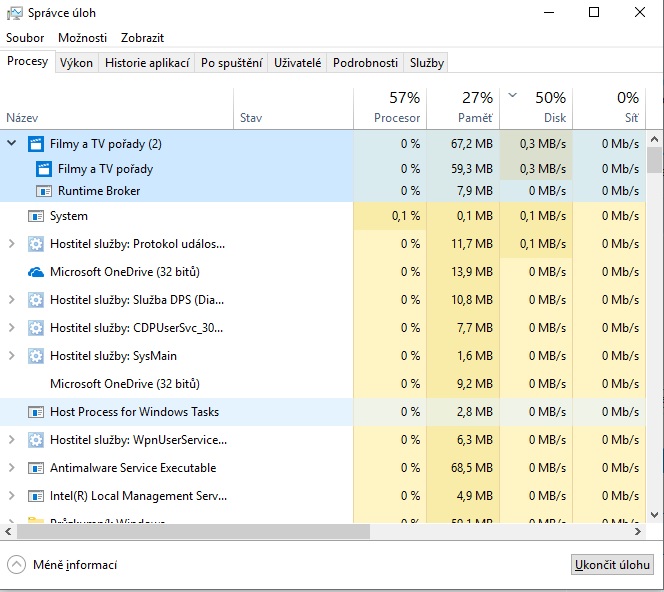Sort by the Paměť column header

463,109
